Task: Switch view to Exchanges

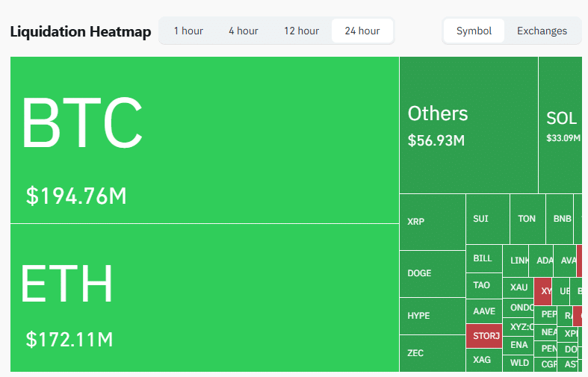Action: tap(542, 31)
